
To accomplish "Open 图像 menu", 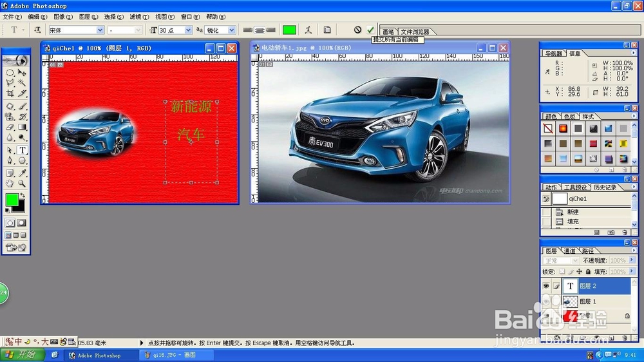I will click(63, 17).
